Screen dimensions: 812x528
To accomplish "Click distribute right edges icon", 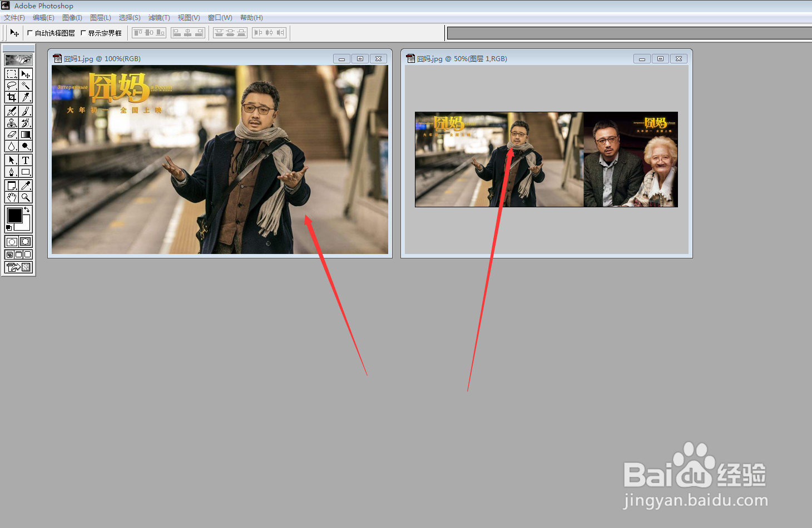I will 280,33.
